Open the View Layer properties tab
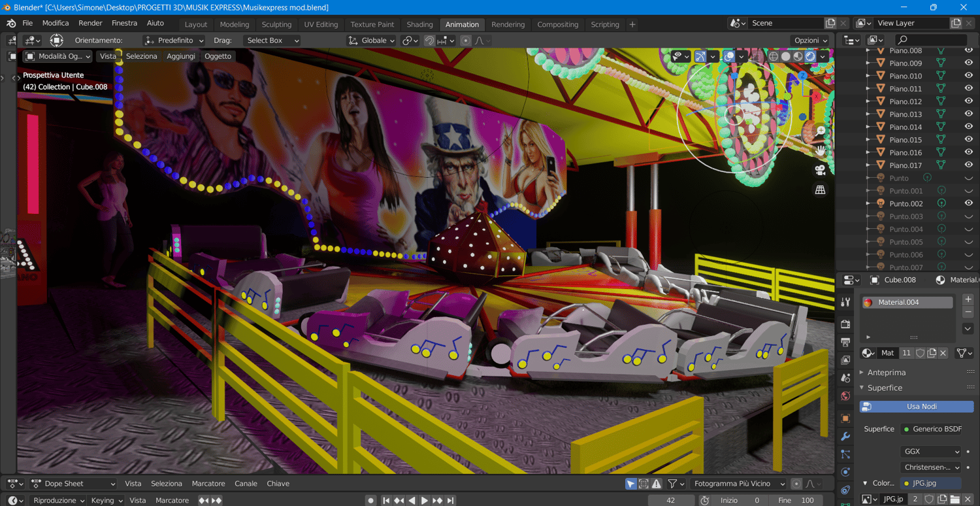The image size is (980, 506). click(845, 360)
